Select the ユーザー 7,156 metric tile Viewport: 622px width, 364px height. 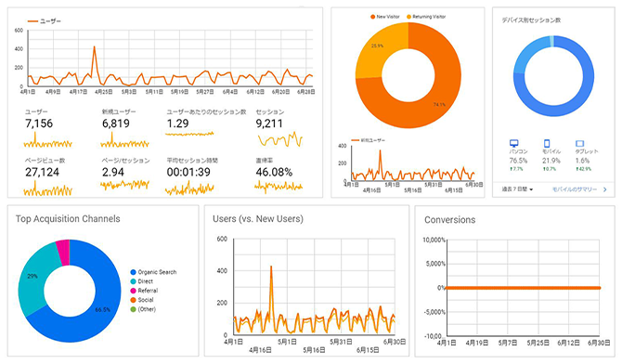coord(48,128)
